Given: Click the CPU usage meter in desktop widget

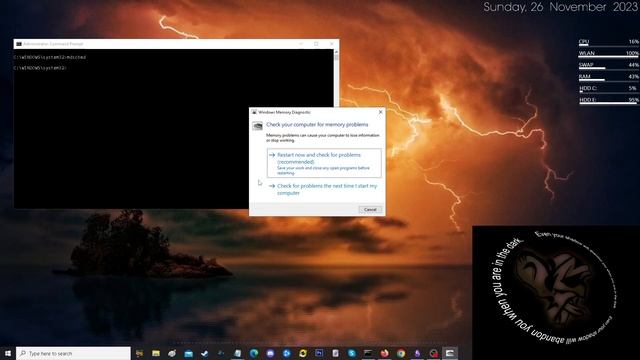Looking at the screenshot, I should (609, 42).
